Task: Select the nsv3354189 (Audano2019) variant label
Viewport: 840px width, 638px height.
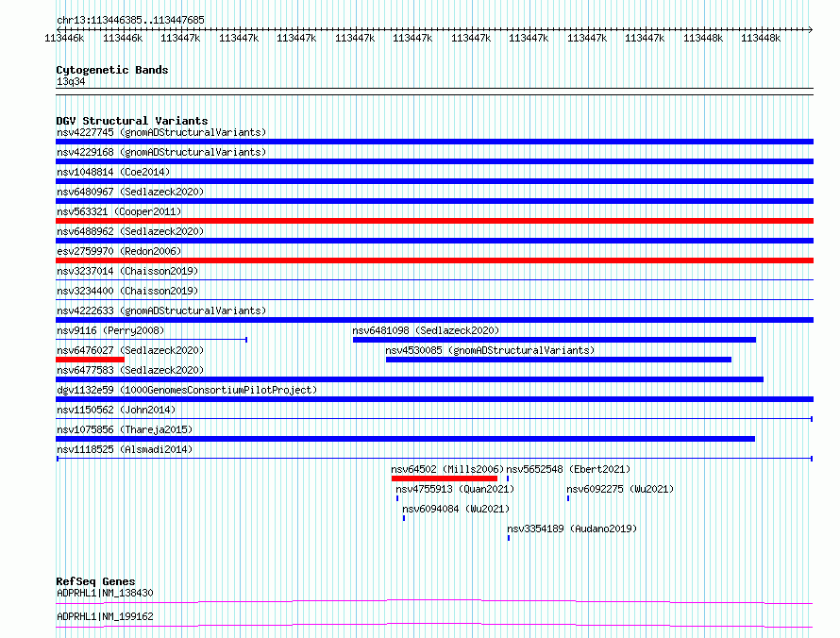Action: (x=571, y=529)
